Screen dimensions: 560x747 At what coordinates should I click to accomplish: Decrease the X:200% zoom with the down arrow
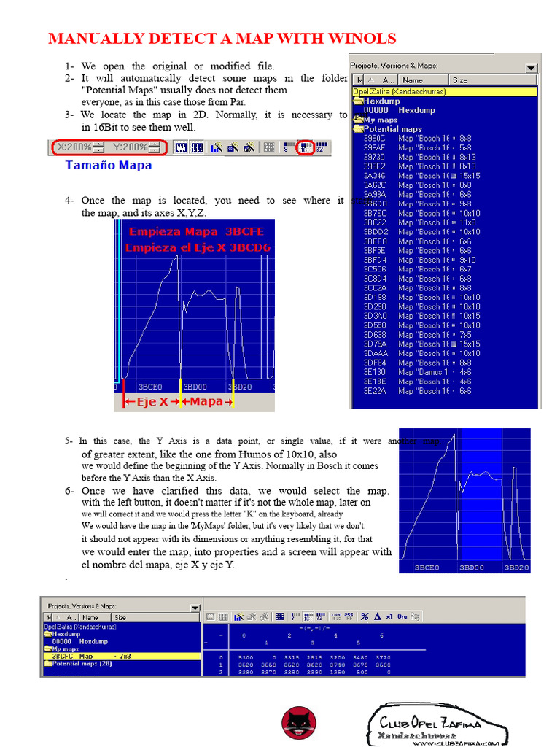(98, 150)
